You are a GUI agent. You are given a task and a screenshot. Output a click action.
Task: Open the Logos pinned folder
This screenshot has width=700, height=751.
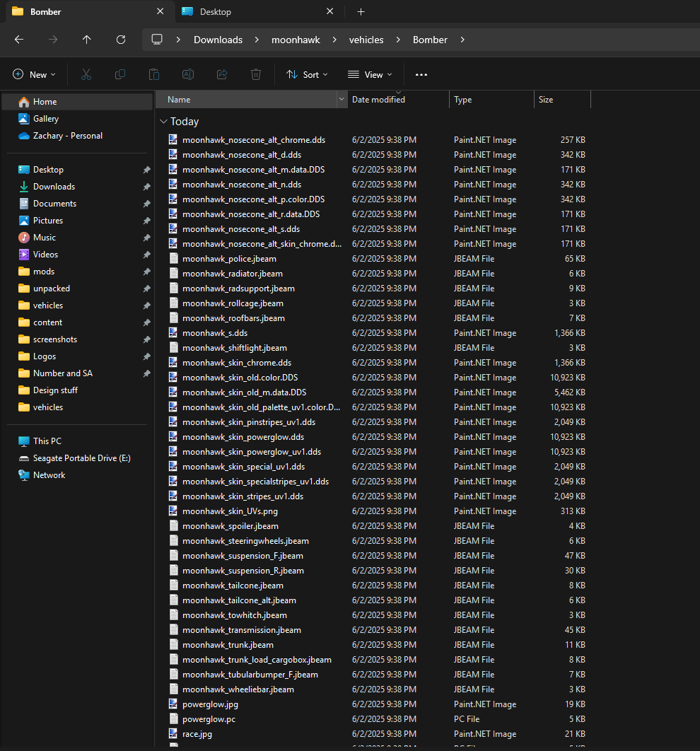point(78,356)
